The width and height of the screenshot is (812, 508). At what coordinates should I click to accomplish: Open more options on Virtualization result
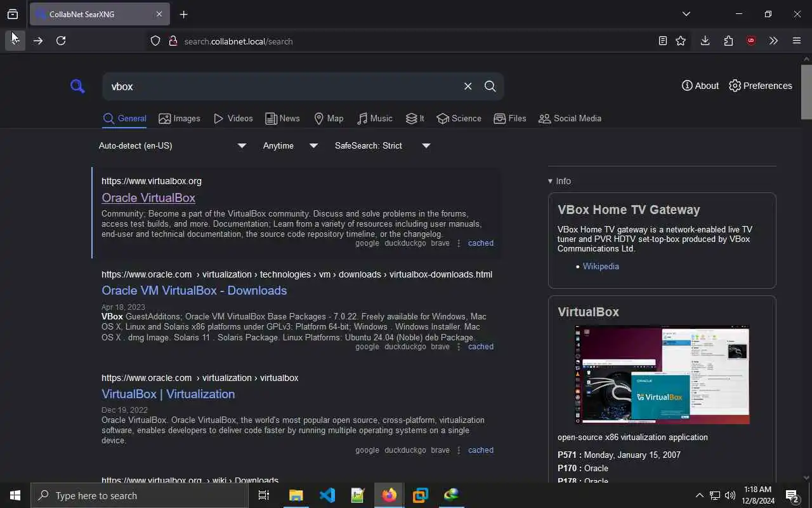pyautogui.click(x=459, y=450)
